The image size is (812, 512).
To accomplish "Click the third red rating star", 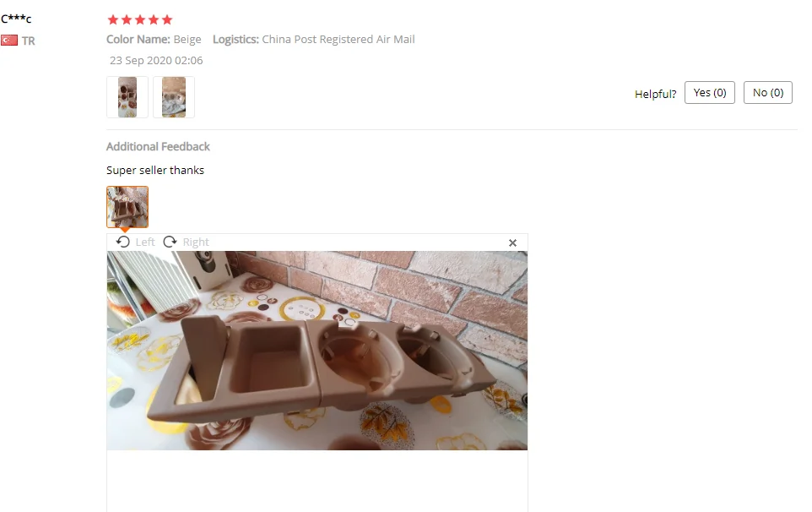I will (x=140, y=19).
